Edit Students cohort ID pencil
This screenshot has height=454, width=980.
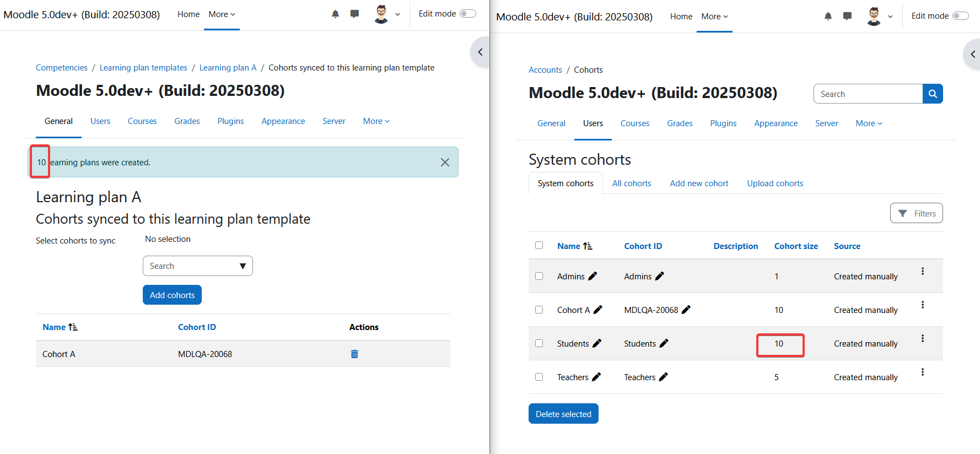pos(664,343)
